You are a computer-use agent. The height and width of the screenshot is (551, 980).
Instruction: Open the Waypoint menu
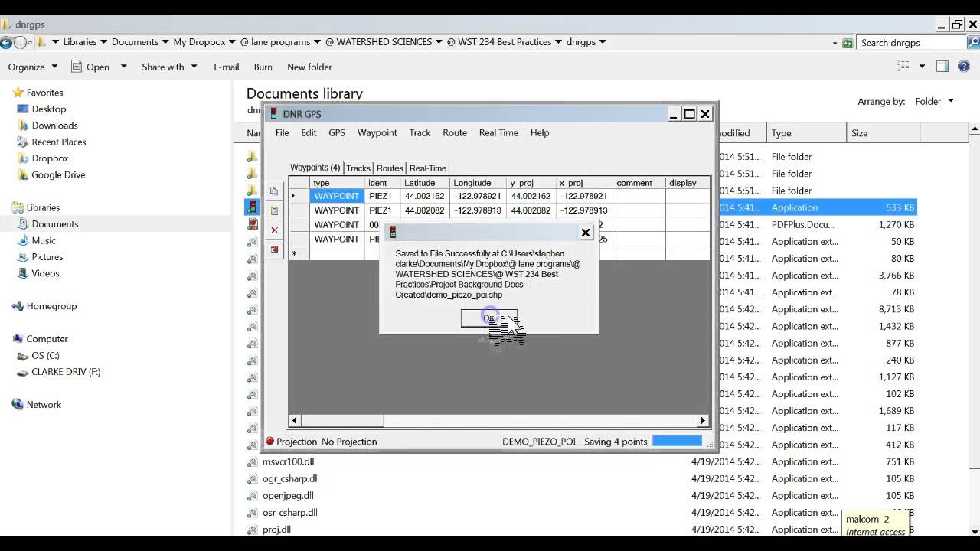[x=377, y=132]
